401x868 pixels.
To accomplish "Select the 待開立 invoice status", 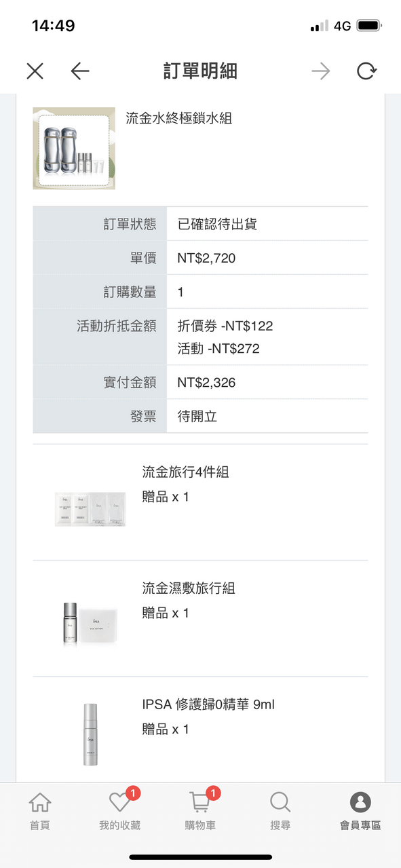I will (196, 416).
